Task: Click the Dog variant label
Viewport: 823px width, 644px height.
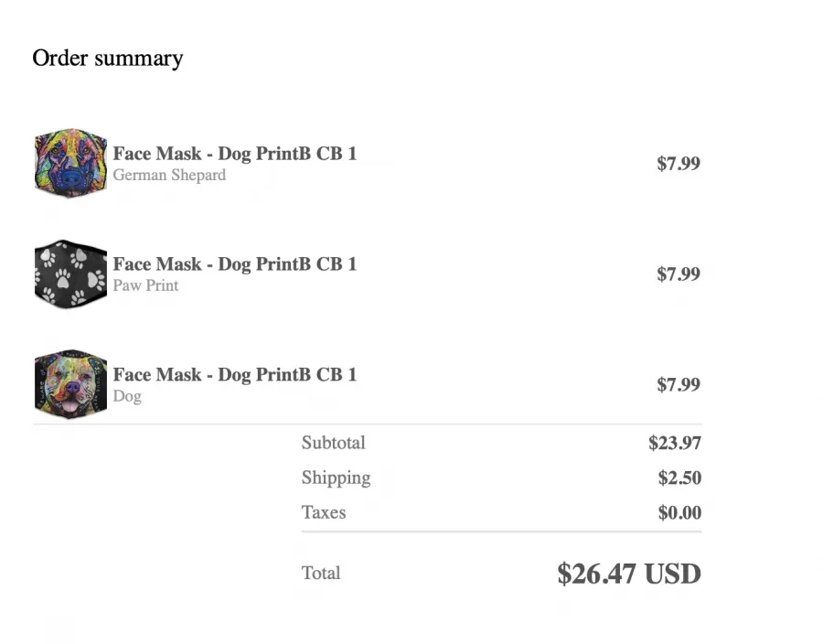Action: coord(127,396)
